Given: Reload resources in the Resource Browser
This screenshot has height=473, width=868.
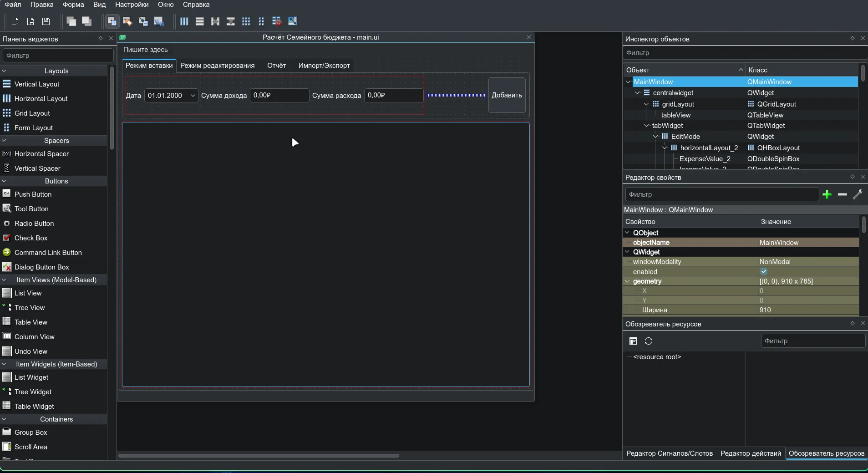Looking at the screenshot, I should 649,341.
